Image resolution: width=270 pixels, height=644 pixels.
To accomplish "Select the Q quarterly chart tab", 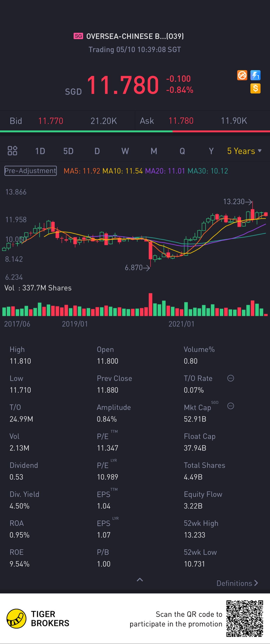I will click(x=182, y=151).
